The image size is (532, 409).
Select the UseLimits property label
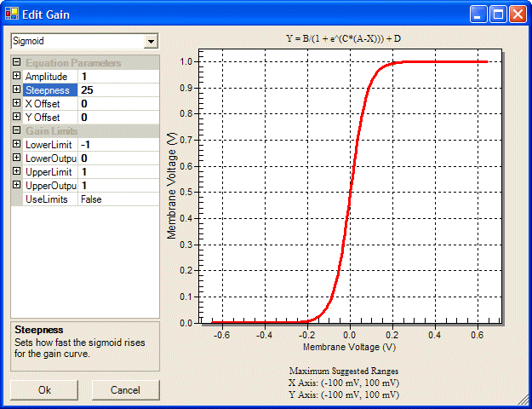[x=50, y=199]
